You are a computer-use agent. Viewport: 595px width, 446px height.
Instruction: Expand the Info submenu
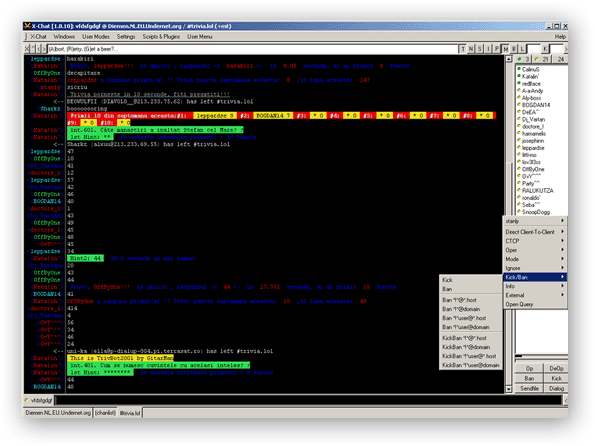pos(535,286)
